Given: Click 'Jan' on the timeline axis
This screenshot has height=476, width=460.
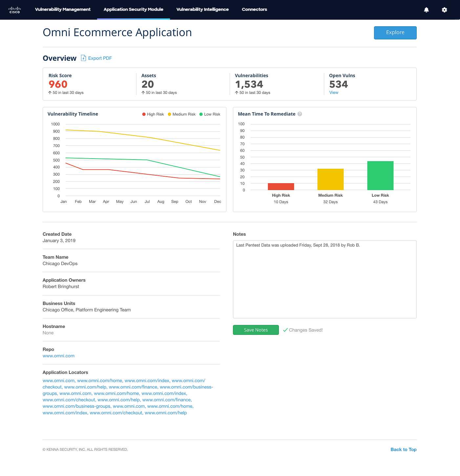Looking at the screenshot, I should click(x=64, y=202).
